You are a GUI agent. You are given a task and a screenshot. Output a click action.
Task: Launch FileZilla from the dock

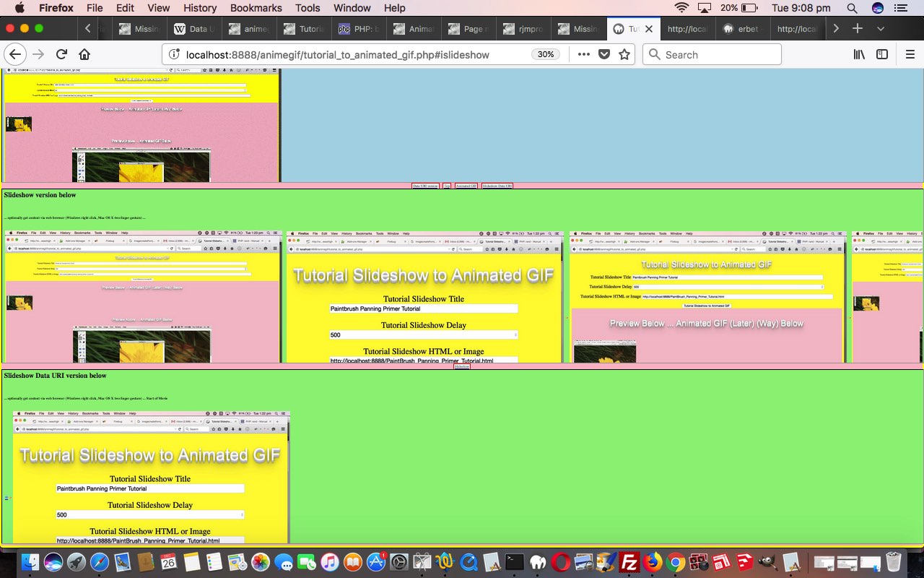point(629,562)
